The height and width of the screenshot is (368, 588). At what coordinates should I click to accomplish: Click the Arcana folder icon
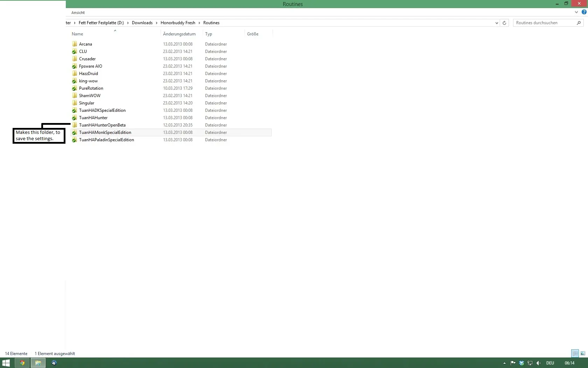[75, 44]
